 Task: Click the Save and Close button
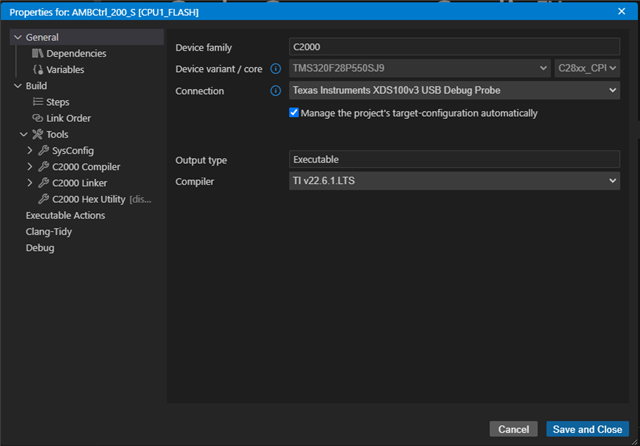point(587,429)
